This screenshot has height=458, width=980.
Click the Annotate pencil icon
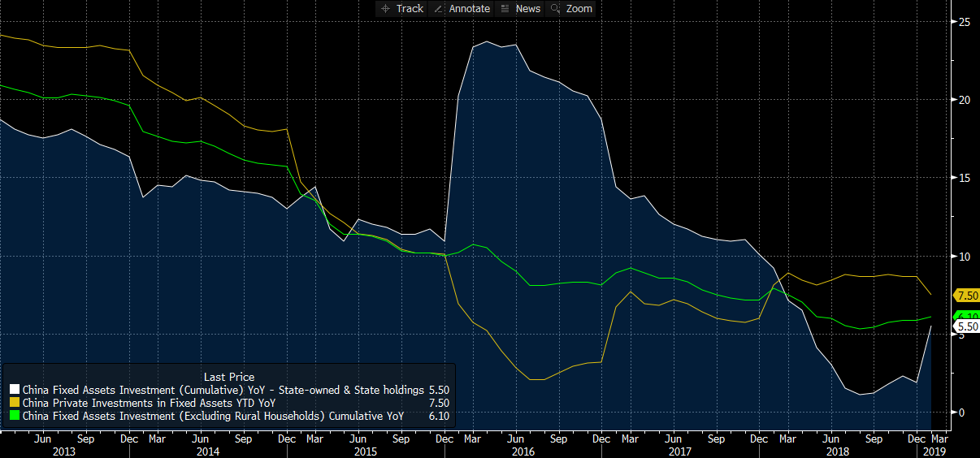(439, 9)
